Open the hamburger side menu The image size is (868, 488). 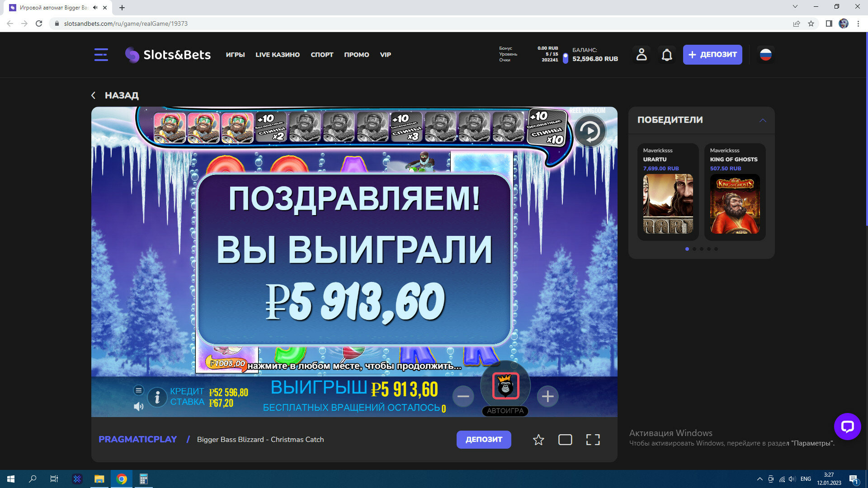(x=101, y=55)
